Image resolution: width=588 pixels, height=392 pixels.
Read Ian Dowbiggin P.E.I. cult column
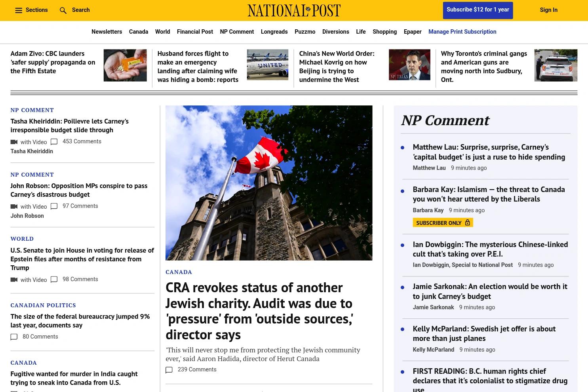(x=490, y=249)
